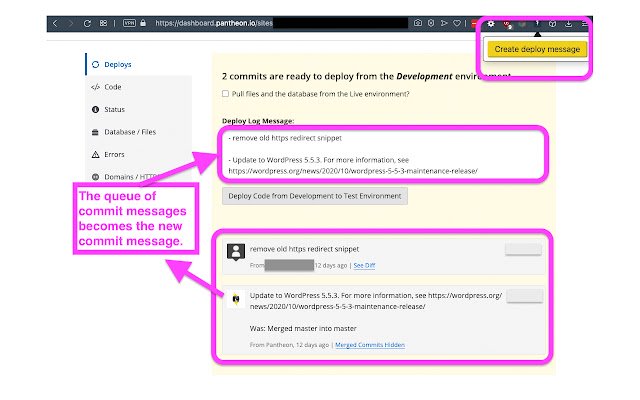The image size is (640, 400).
Task: Open the Code sidebar tab
Action: pos(139,87)
